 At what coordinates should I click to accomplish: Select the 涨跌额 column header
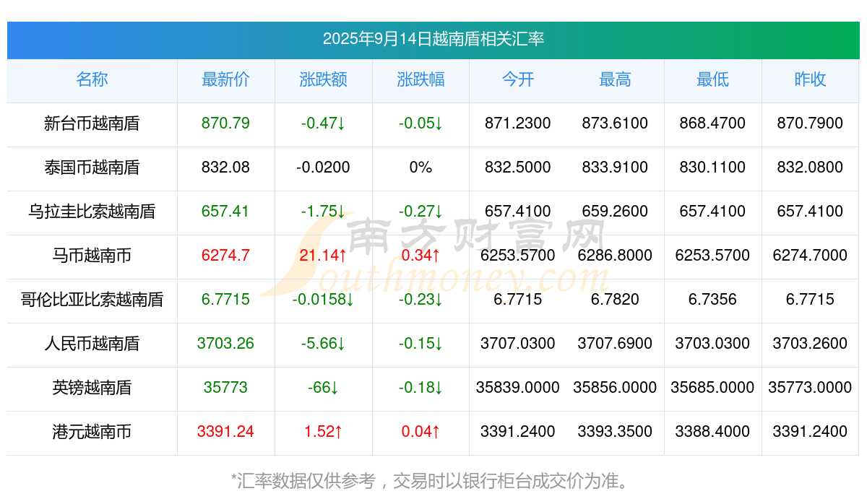(323, 79)
